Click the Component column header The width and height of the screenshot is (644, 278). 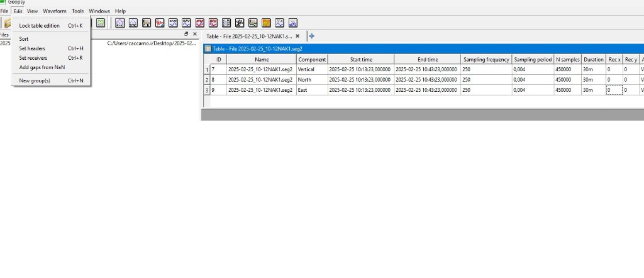[x=311, y=59]
